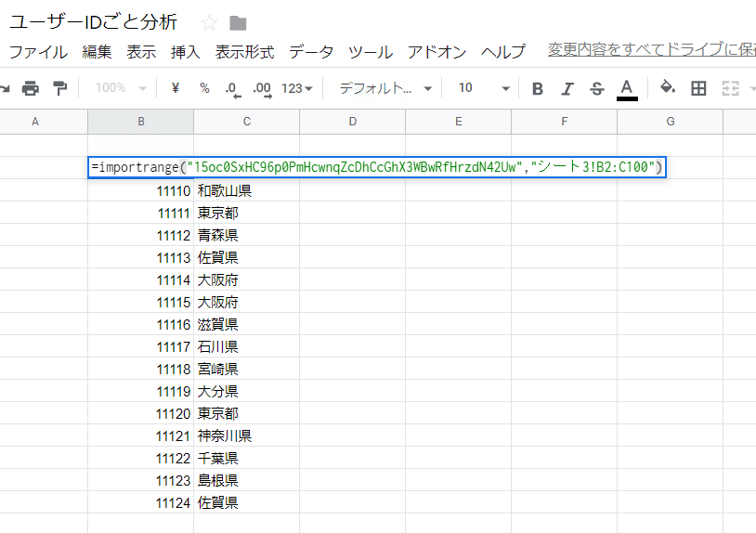Screen dimensions: 756x533
Task: Select column B header
Action: [141, 122]
